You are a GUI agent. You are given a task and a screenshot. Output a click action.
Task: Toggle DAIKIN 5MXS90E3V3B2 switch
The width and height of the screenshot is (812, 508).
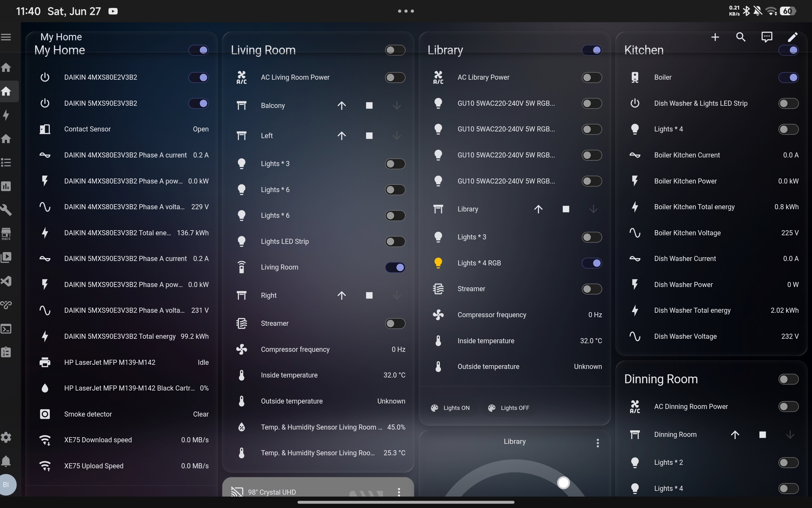(x=199, y=103)
